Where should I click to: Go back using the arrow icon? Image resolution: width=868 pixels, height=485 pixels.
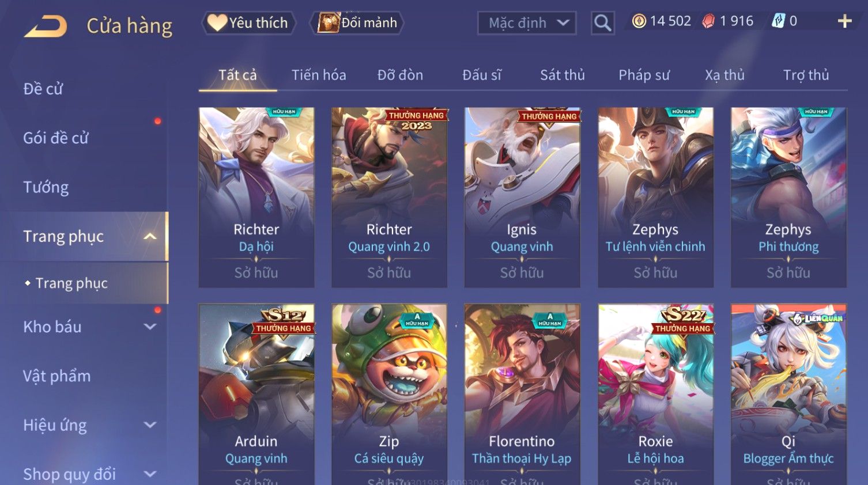point(46,26)
